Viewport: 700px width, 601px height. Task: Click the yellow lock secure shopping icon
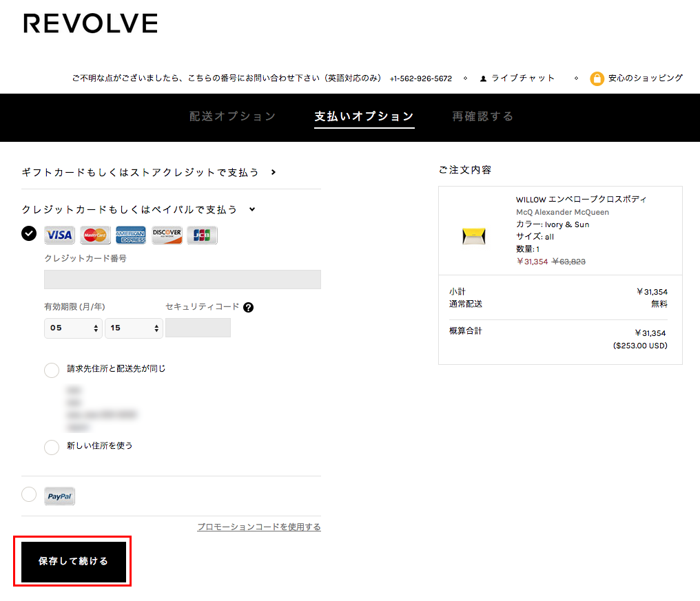pos(597,78)
